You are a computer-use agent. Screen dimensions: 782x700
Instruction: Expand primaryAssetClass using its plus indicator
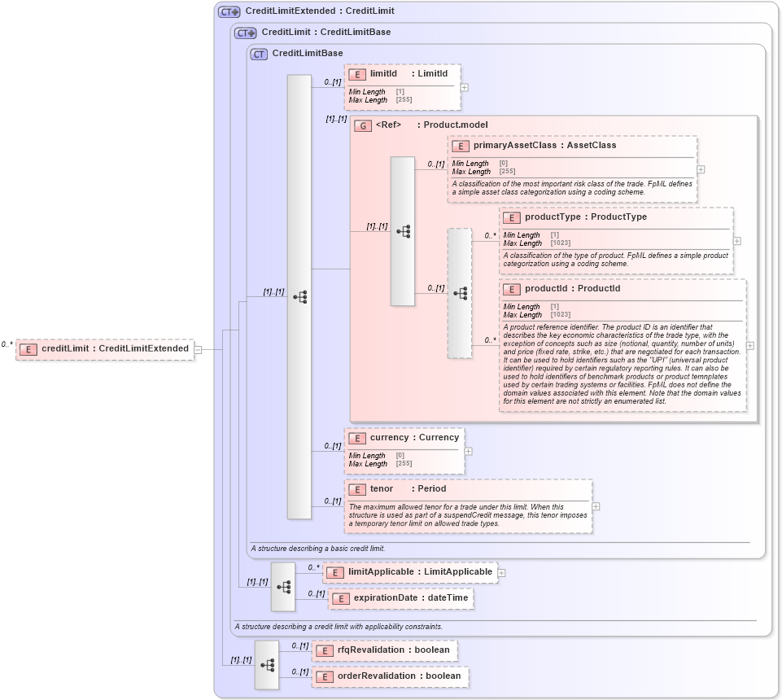coord(700,168)
